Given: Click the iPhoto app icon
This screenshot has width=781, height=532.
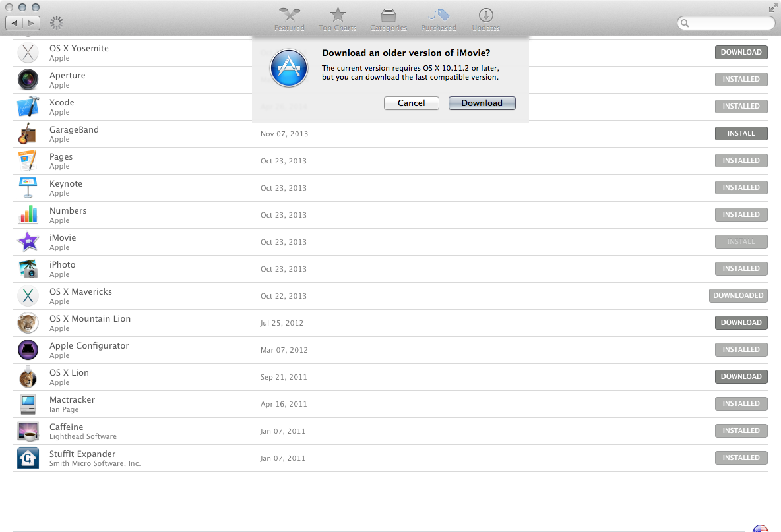Looking at the screenshot, I should pos(28,269).
